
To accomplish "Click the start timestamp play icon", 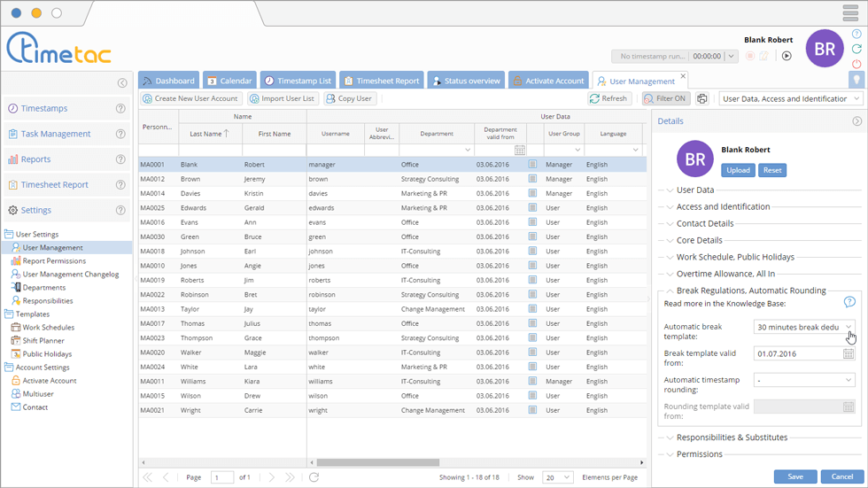I will coord(787,56).
